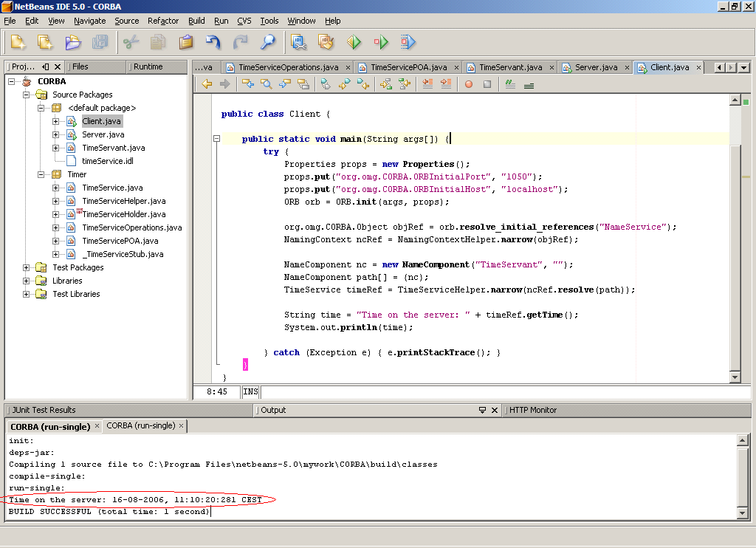
Task: Expand the Client.java tree node
Action: coord(56,122)
